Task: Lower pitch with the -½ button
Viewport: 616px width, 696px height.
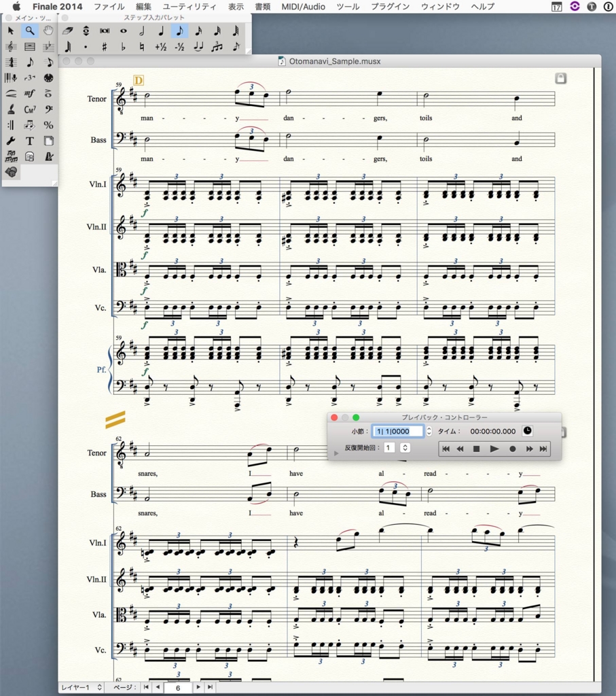Action: [179, 47]
